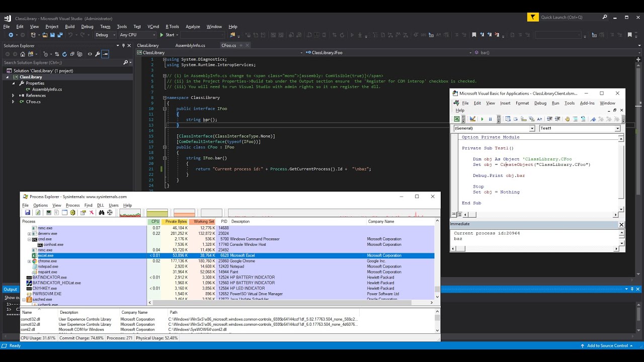This screenshot has height=362, width=644.
Task: Click the Refresh Now icon in Process Explorer
Action: pyautogui.click(x=38, y=213)
